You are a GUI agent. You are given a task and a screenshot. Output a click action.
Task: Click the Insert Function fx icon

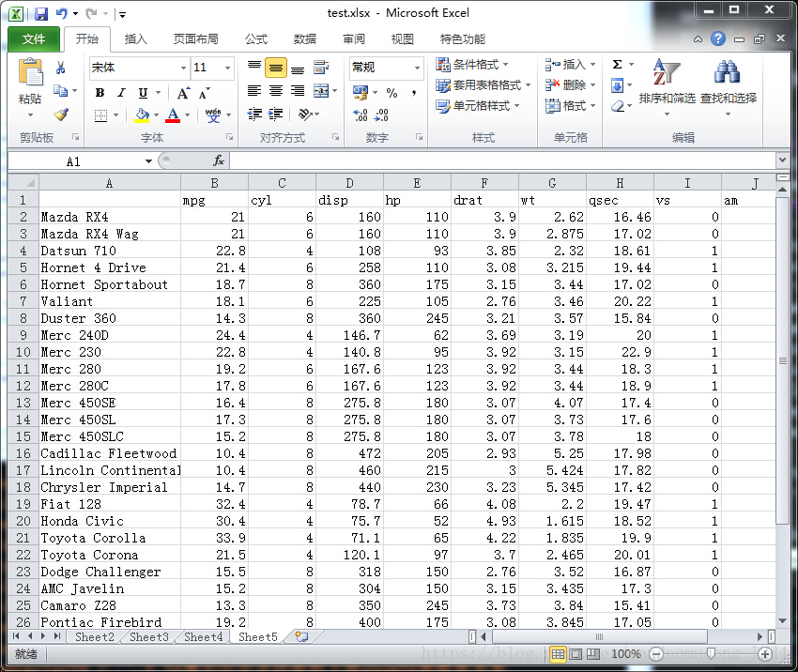click(x=219, y=160)
